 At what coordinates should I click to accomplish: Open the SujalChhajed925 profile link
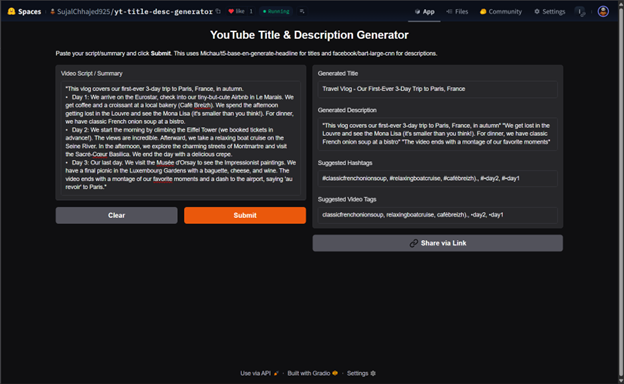(83, 12)
